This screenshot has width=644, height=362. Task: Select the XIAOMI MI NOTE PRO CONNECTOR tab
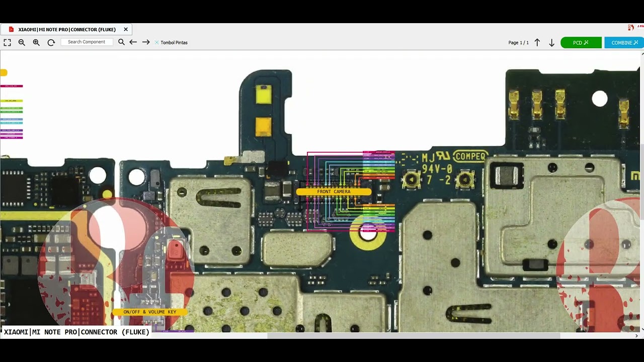tap(66, 30)
